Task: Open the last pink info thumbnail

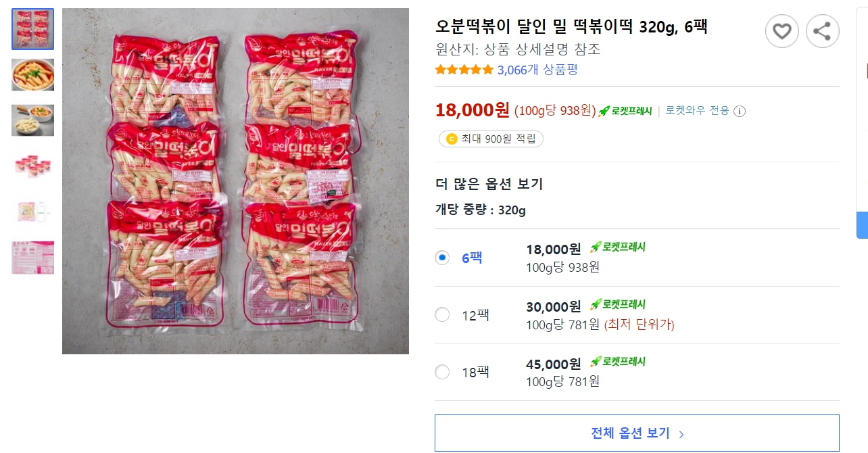Action: [32, 258]
